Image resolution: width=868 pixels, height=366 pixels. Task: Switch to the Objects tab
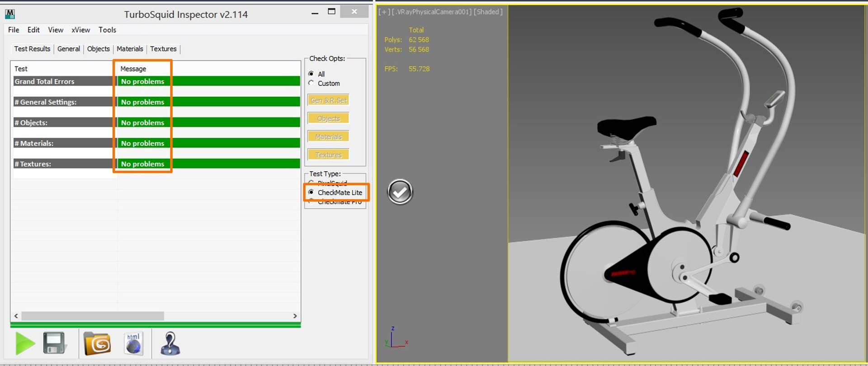pyautogui.click(x=99, y=49)
